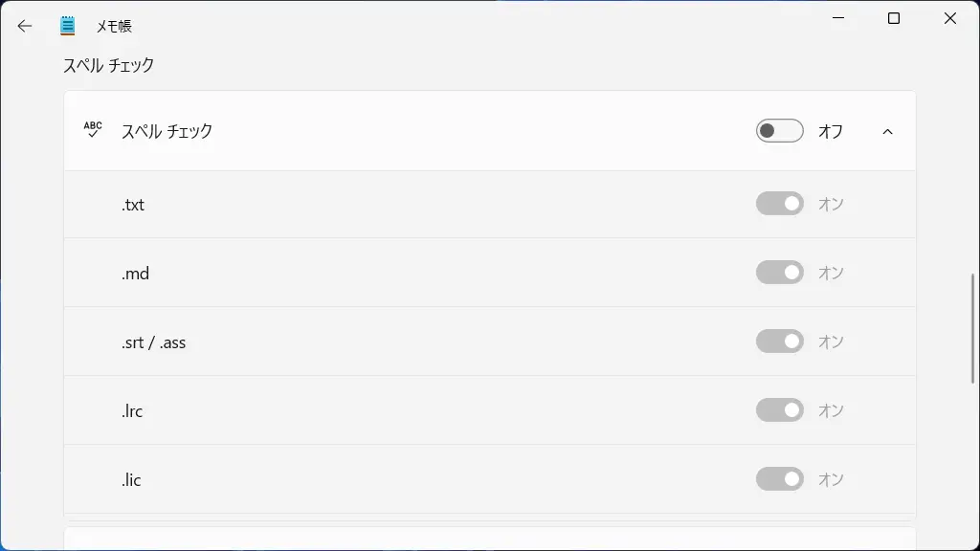
Task: Minimize the Notepad window
Action: tap(837, 19)
